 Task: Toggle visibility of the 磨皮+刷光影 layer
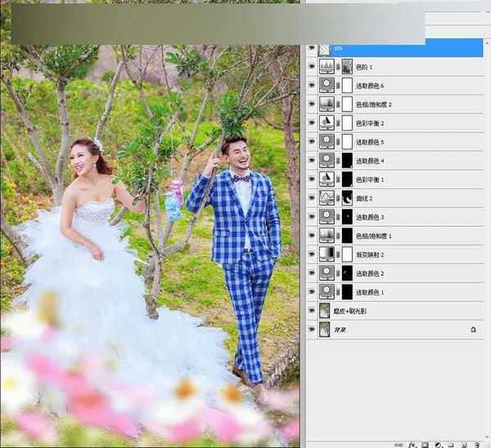point(312,311)
